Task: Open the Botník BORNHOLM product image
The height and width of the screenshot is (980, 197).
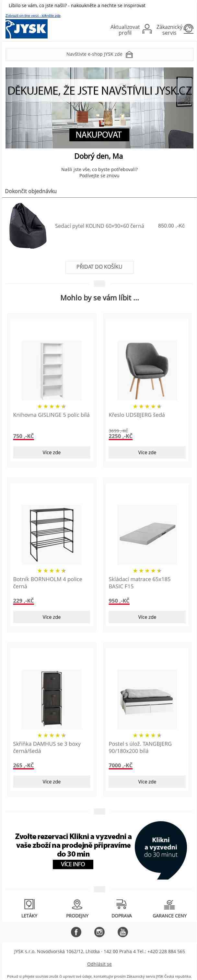Action: pyautogui.click(x=51, y=534)
